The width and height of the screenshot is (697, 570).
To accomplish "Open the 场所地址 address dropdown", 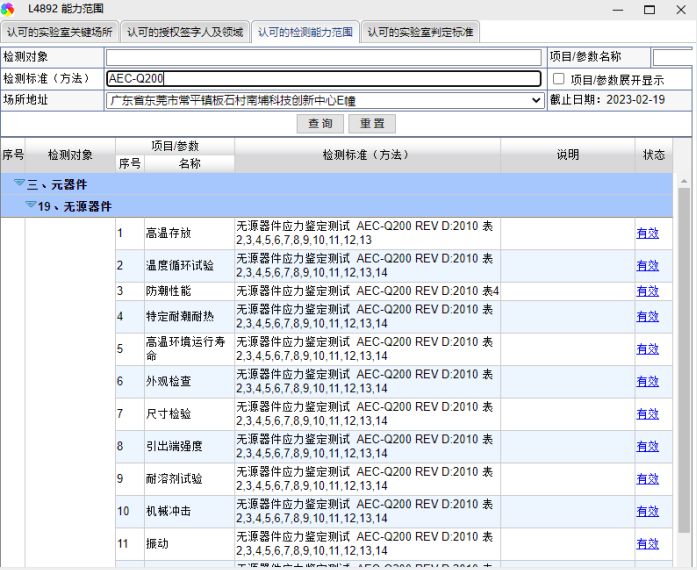I will pyautogui.click(x=537, y=100).
